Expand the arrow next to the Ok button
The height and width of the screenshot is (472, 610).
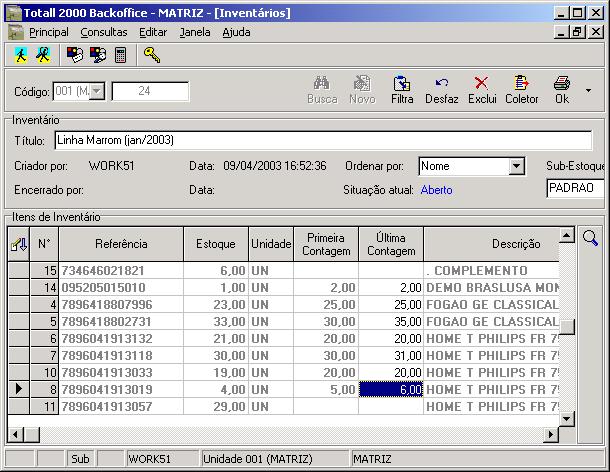[588, 90]
